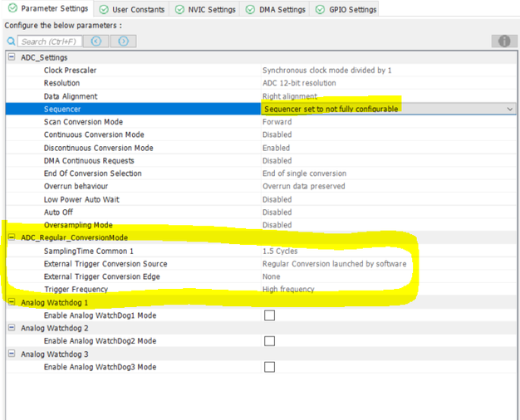
Task: Go to next search result arrow
Action: 124,42
